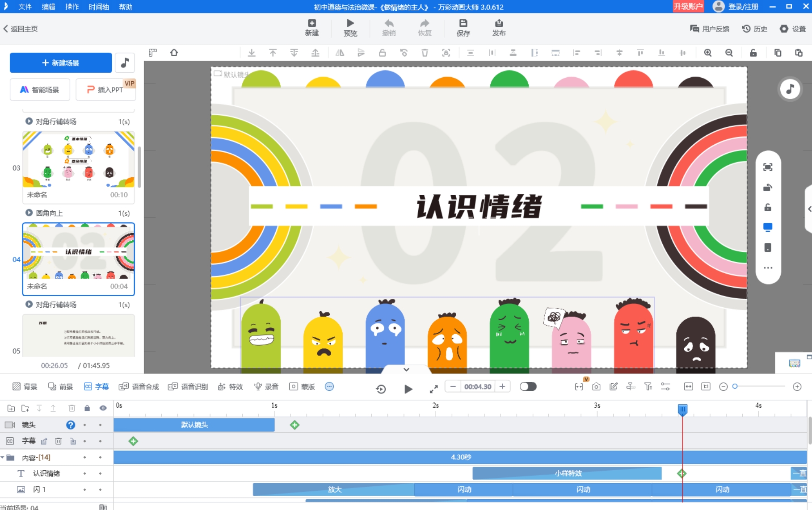Click the 00:04.30 duration field
812x510 pixels.
click(x=478, y=387)
